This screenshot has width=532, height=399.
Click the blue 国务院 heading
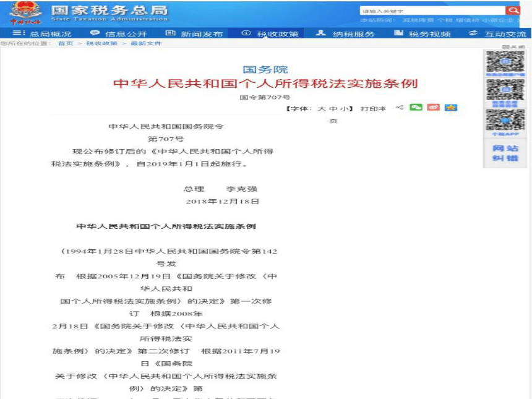pyautogui.click(x=265, y=69)
